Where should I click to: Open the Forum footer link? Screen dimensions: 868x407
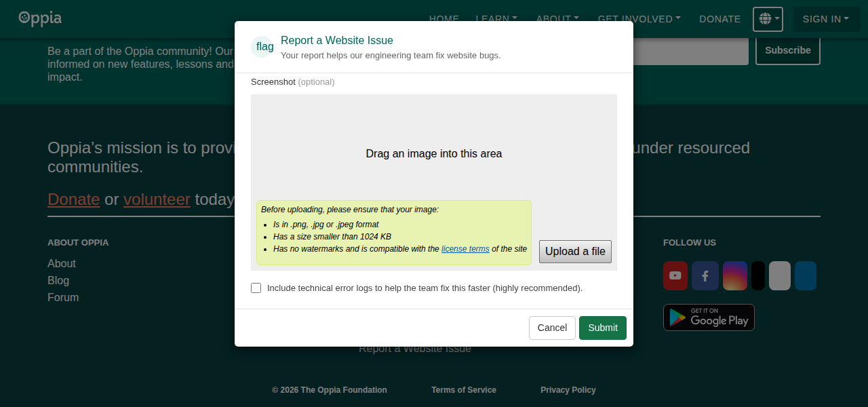point(63,297)
